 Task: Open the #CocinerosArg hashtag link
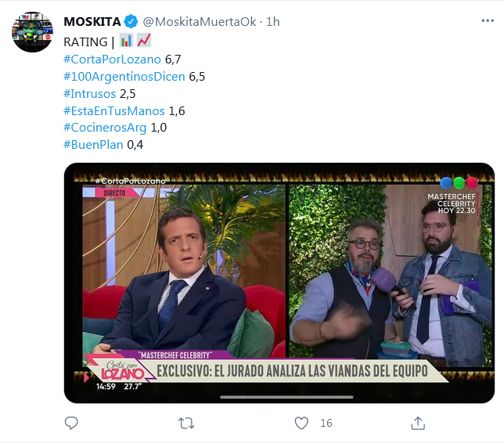pos(105,128)
